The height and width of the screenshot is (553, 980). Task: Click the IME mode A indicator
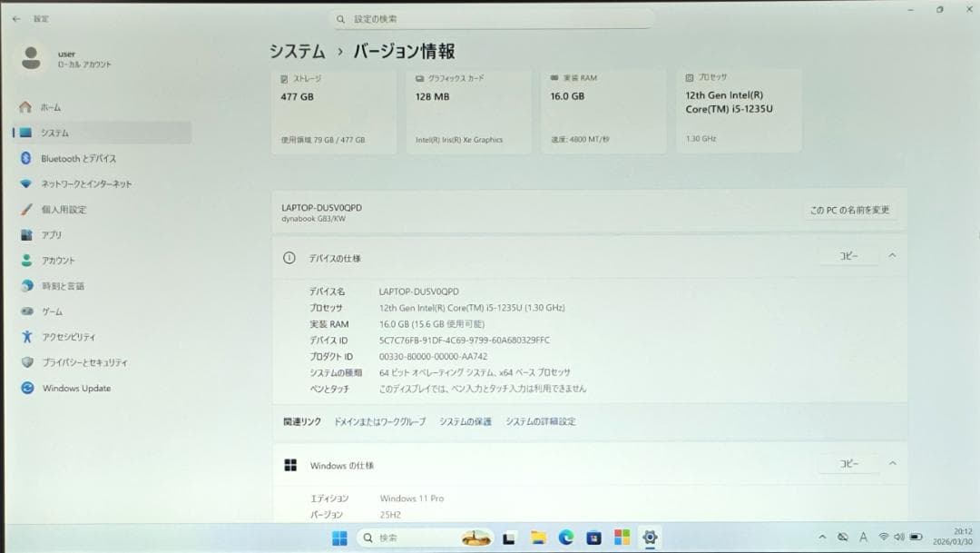863,538
